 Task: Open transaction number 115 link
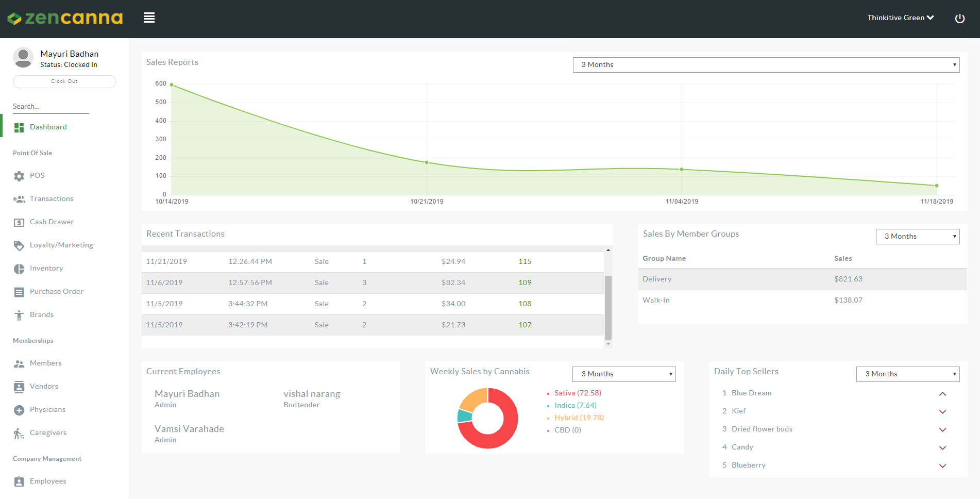click(x=525, y=262)
